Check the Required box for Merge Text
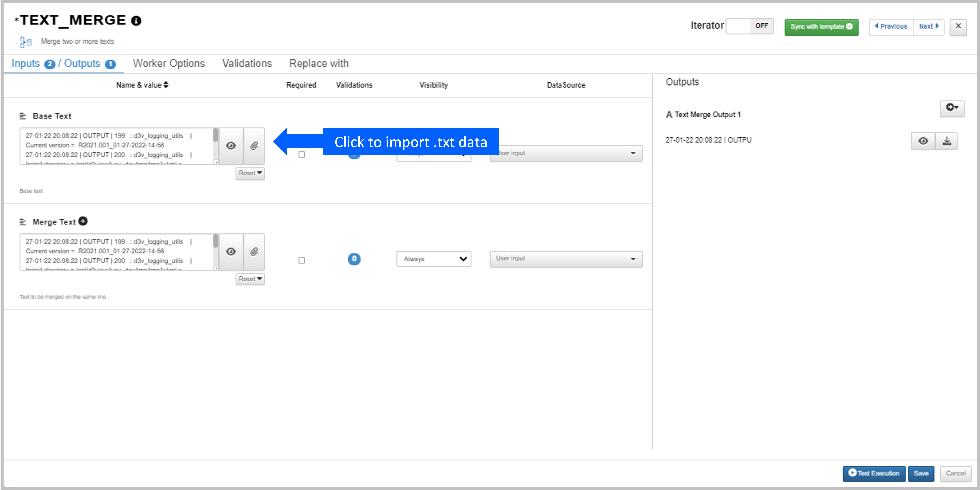Screen dimensions: 980x490 pos(302,260)
